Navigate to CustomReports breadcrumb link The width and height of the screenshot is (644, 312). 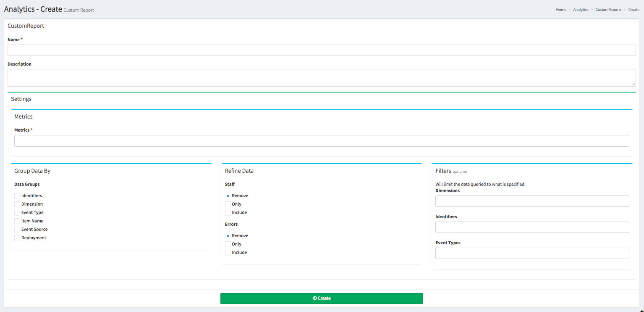[608, 10]
